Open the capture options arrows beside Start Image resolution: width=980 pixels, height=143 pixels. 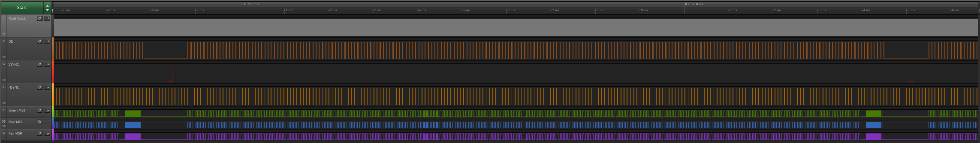[x=47, y=7]
